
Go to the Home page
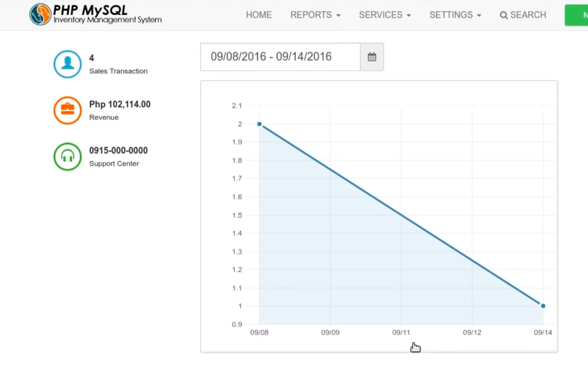pos(259,15)
